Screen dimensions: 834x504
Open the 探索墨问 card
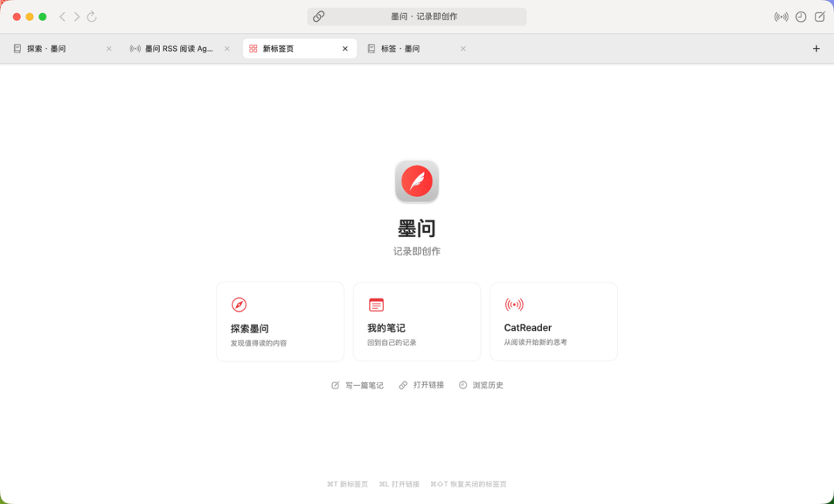click(x=280, y=322)
